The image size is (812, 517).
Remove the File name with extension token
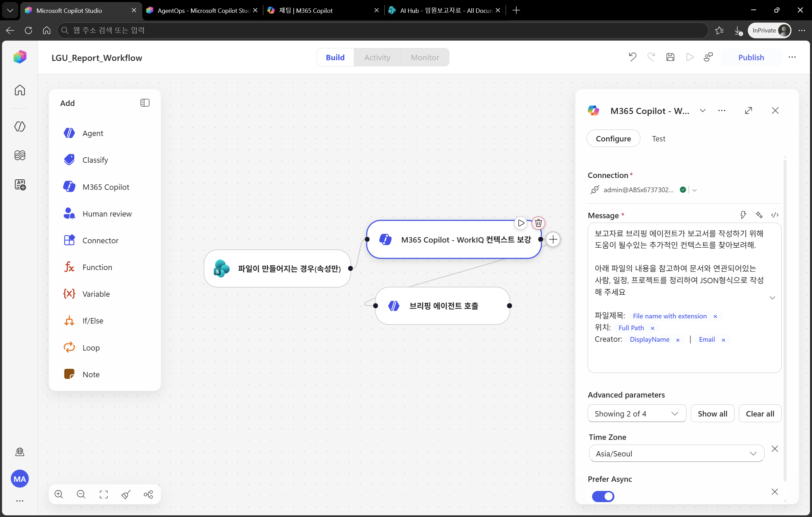pyautogui.click(x=715, y=317)
